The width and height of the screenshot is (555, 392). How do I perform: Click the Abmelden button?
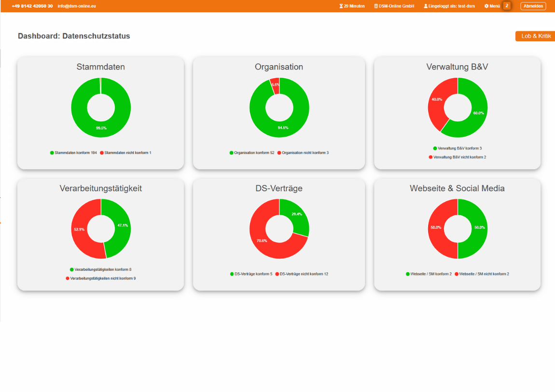[x=533, y=6]
